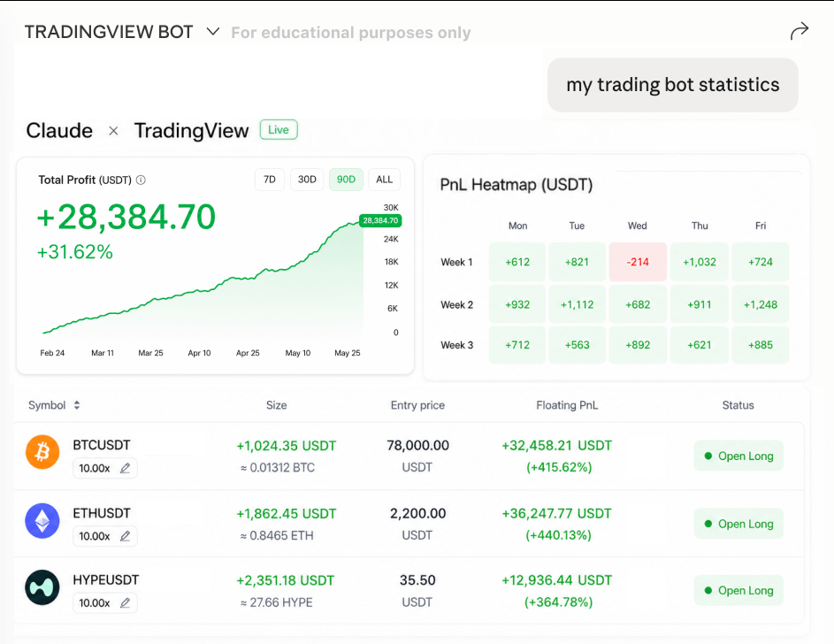This screenshot has width=834, height=644.
Task: Click the 28,384.70 chart value marker
Action: pyautogui.click(x=380, y=220)
